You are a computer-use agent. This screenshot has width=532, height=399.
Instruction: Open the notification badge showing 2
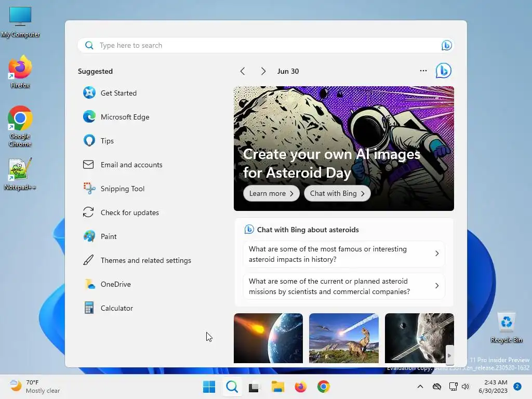click(x=518, y=387)
